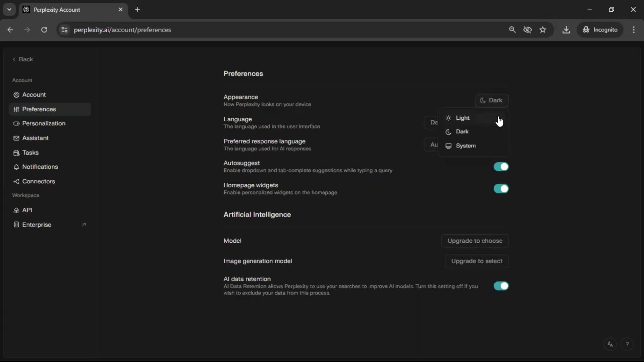Click the browser zoom magnifier icon
Viewport: 644px width, 362px height.
click(512, 30)
